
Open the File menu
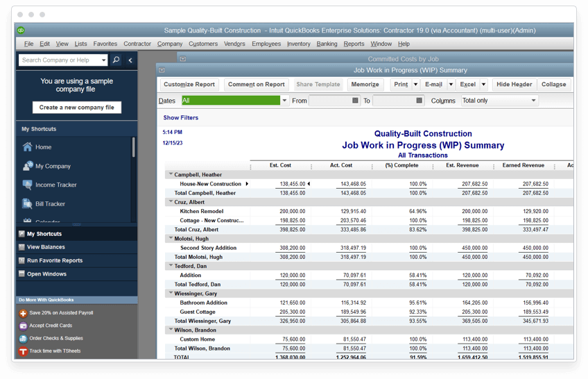click(x=28, y=44)
